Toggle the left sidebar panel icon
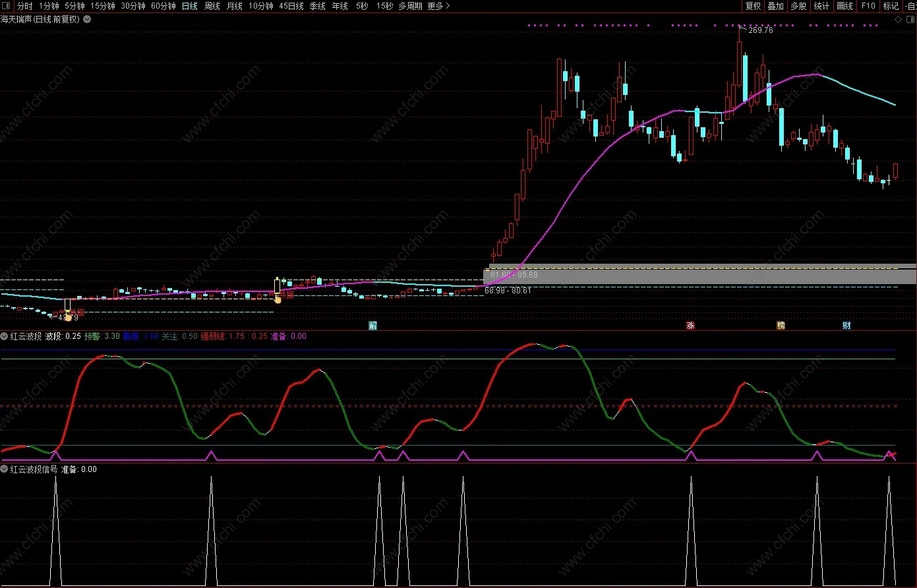917x588 pixels. [x=6, y=6]
